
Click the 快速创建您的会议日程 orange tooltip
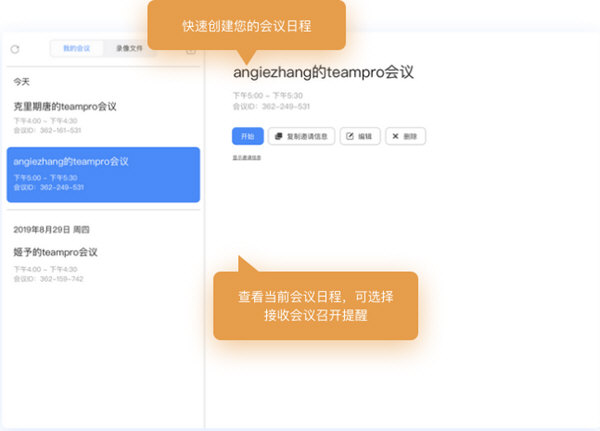coord(247,24)
